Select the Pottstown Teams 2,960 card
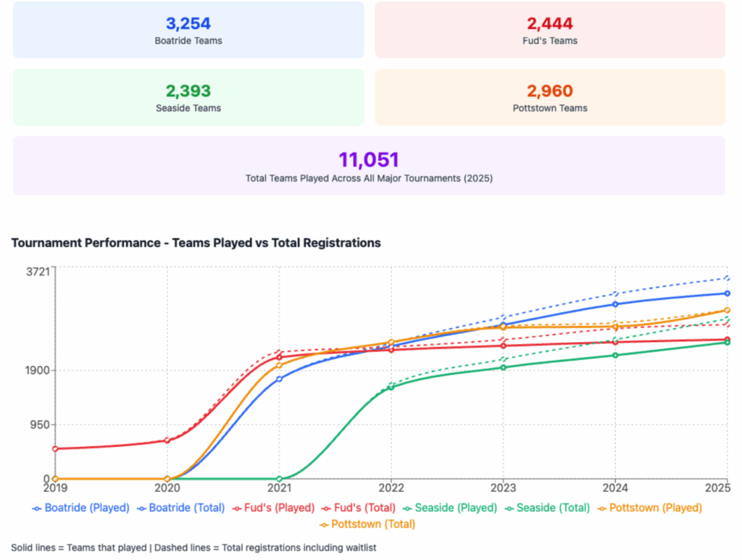 tap(550, 97)
